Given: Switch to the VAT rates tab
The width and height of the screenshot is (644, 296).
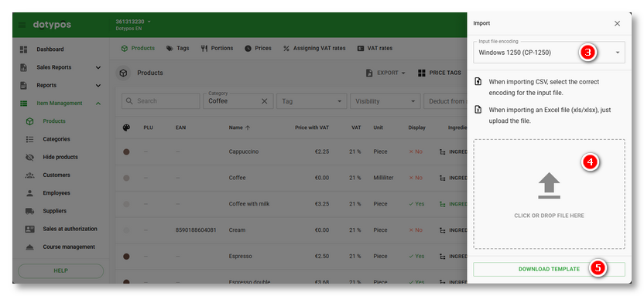Looking at the screenshot, I should click(x=375, y=49).
